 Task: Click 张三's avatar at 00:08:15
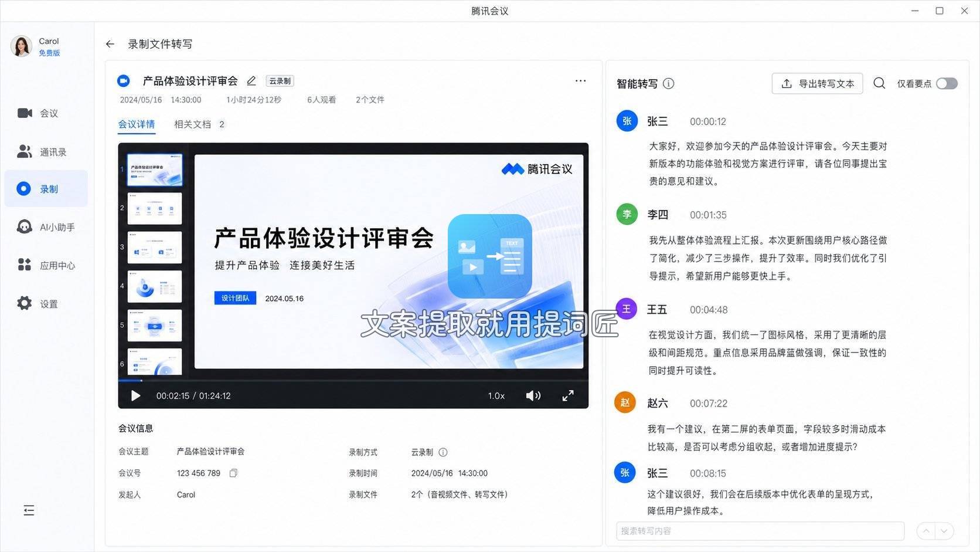(625, 472)
